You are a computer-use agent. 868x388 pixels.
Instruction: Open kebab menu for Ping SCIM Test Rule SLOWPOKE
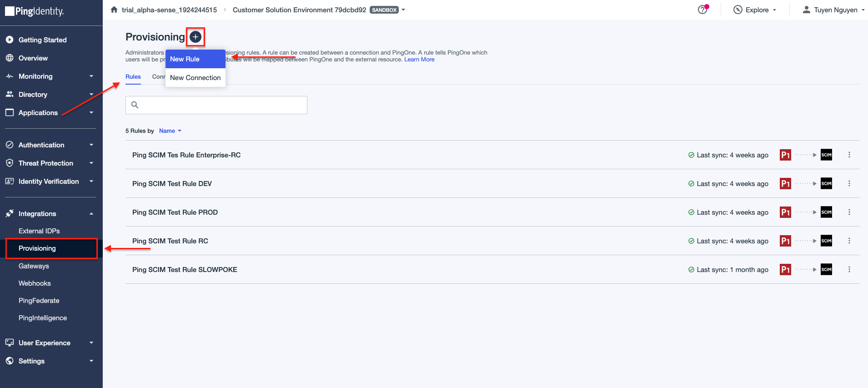click(x=849, y=269)
